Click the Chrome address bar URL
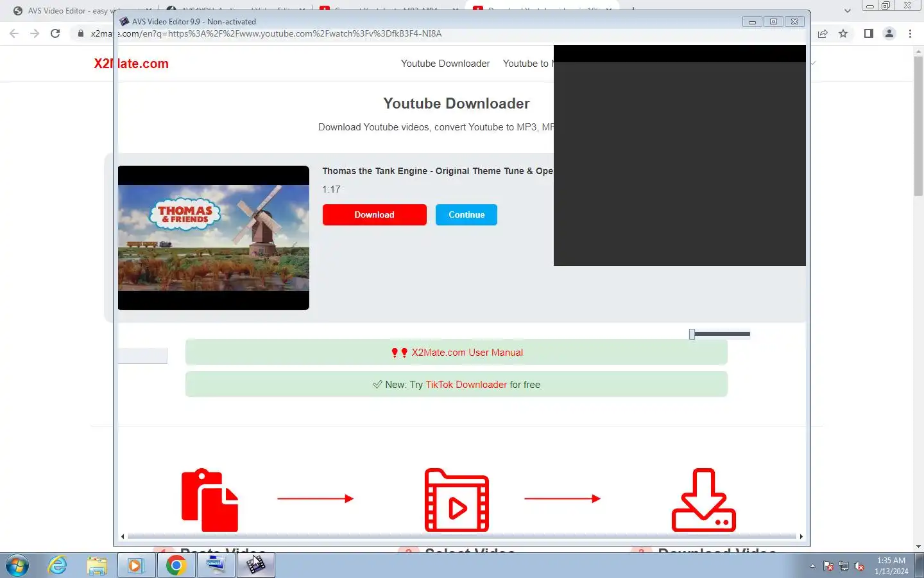This screenshot has height=578, width=924. [266, 33]
